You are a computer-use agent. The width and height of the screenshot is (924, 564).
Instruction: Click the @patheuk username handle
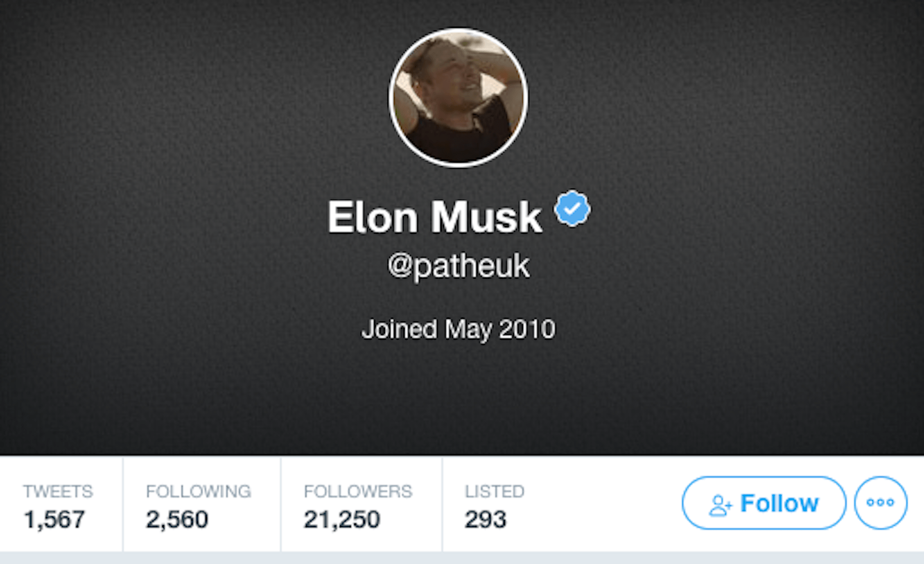(x=459, y=266)
